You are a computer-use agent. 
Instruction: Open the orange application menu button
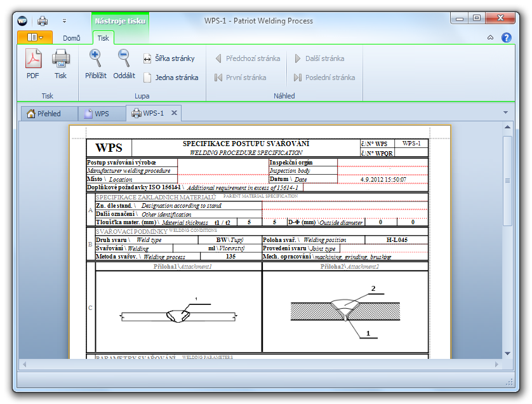pos(35,37)
